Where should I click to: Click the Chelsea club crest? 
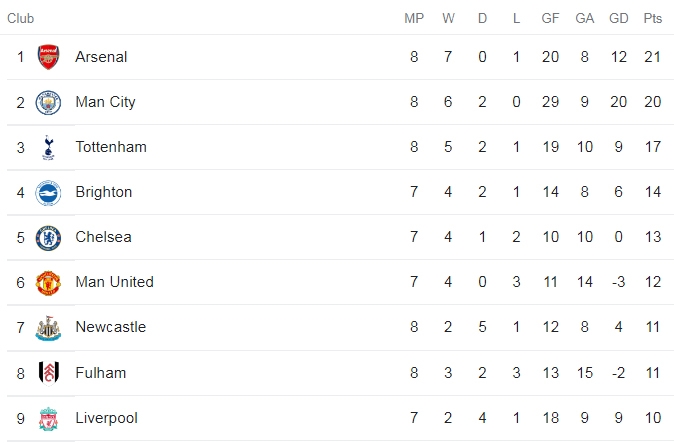coord(48,237)
